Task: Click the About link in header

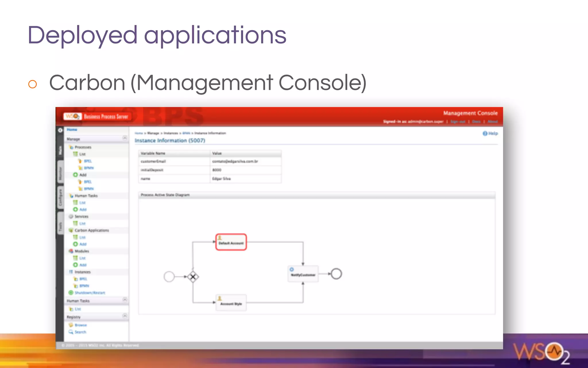Action: pyautogui.click(x=493, y=122)
